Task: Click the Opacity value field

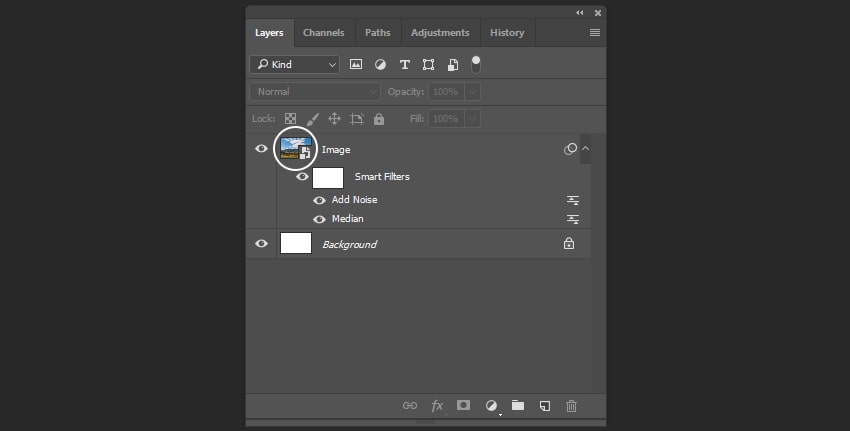Action: [x=447, y=92]
